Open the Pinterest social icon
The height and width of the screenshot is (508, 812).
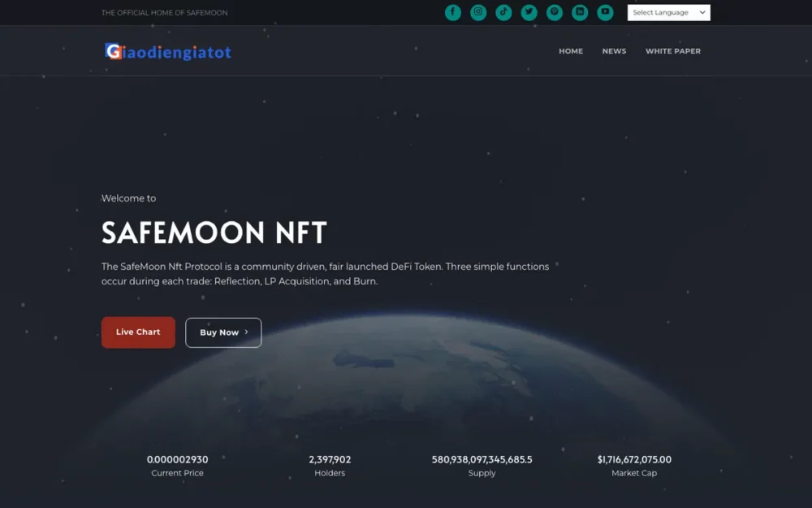(554, 12)
